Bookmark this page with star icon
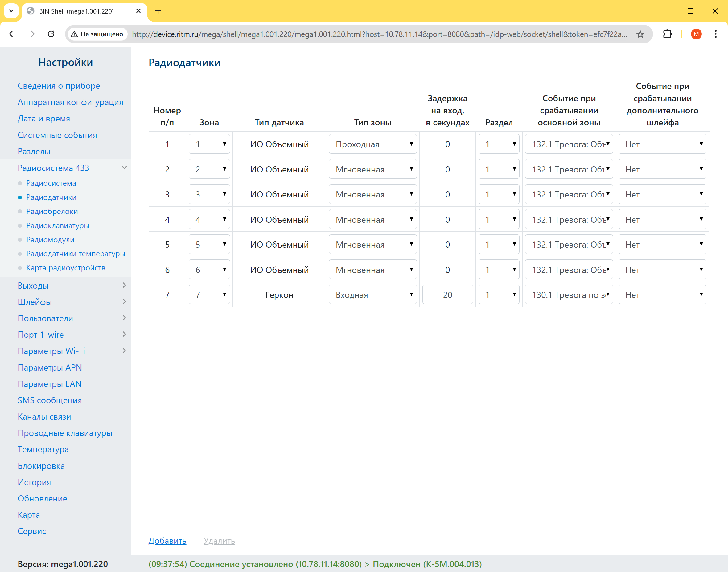 click(x=640, y=34)
